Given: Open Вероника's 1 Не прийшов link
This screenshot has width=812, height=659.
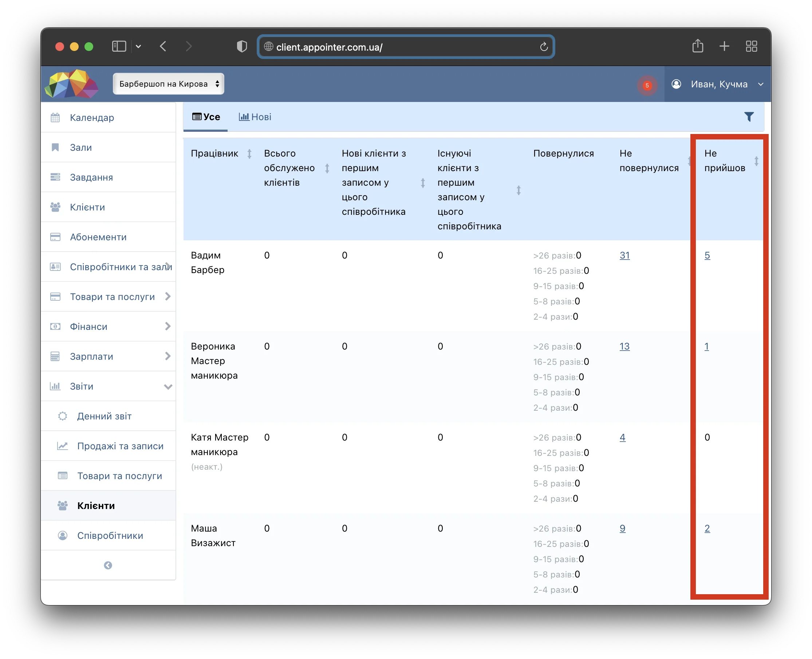Looking at the screenshot, I should 706,347.
